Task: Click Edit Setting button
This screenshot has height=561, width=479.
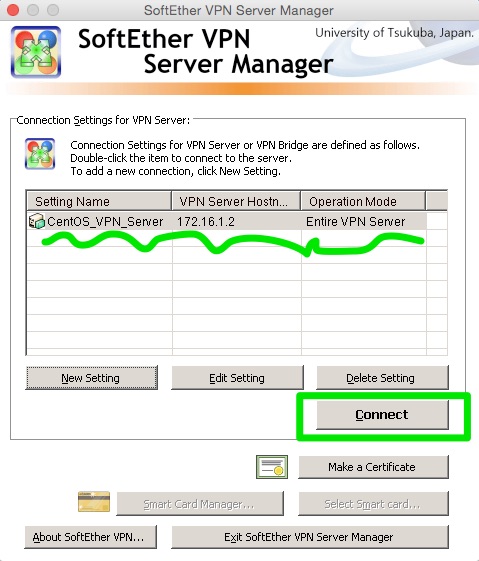Action: click(237, 378)
